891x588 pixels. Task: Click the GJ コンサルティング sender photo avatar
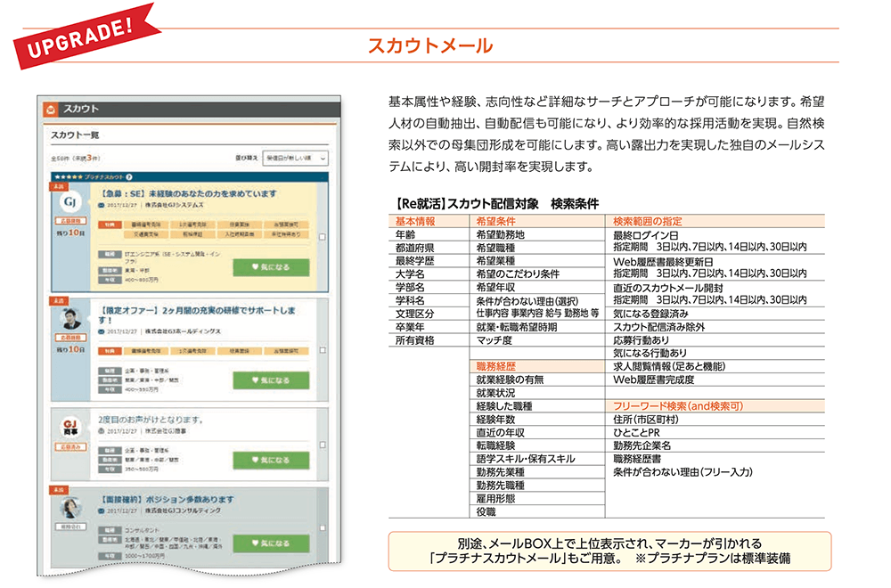[69, 507]
